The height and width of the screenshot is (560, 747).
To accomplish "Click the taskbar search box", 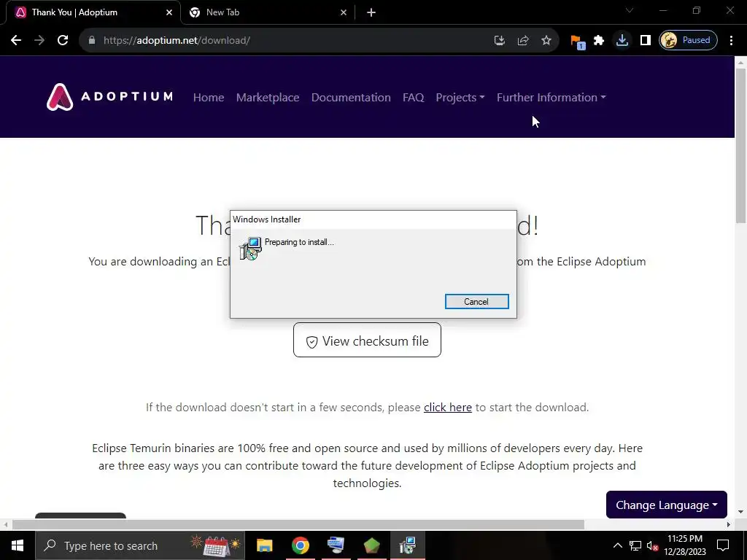I will (140, 545).
